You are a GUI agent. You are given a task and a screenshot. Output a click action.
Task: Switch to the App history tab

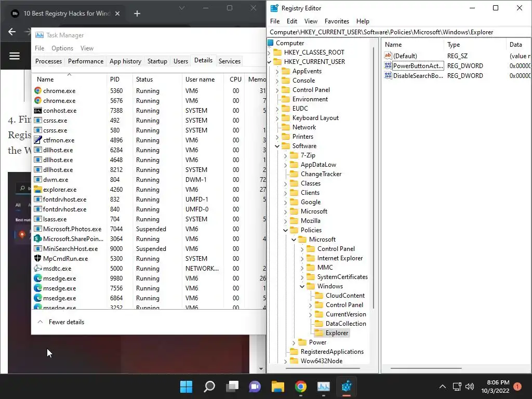click(125, 61)
